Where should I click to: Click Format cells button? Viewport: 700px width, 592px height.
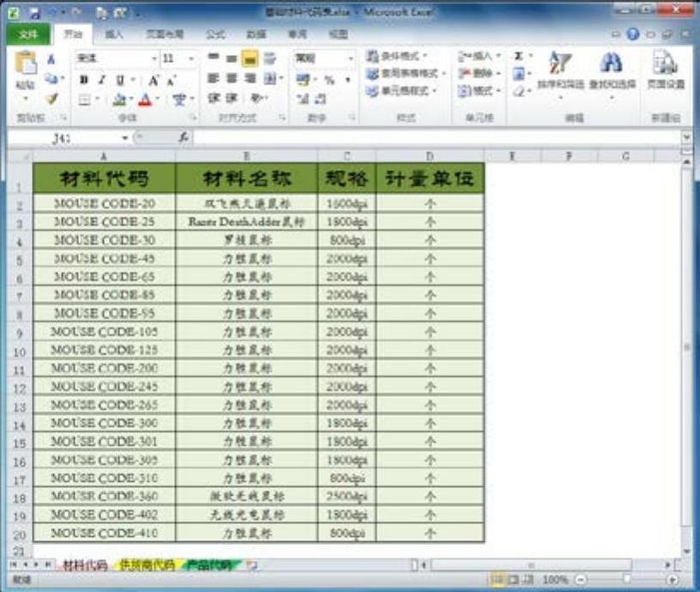tap(479, 91)
